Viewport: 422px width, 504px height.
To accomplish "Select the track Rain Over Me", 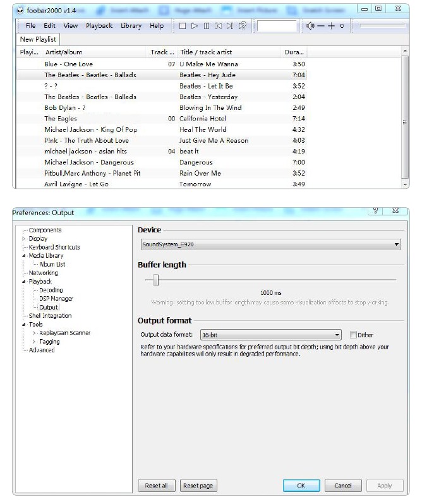I will click(162, 173).
